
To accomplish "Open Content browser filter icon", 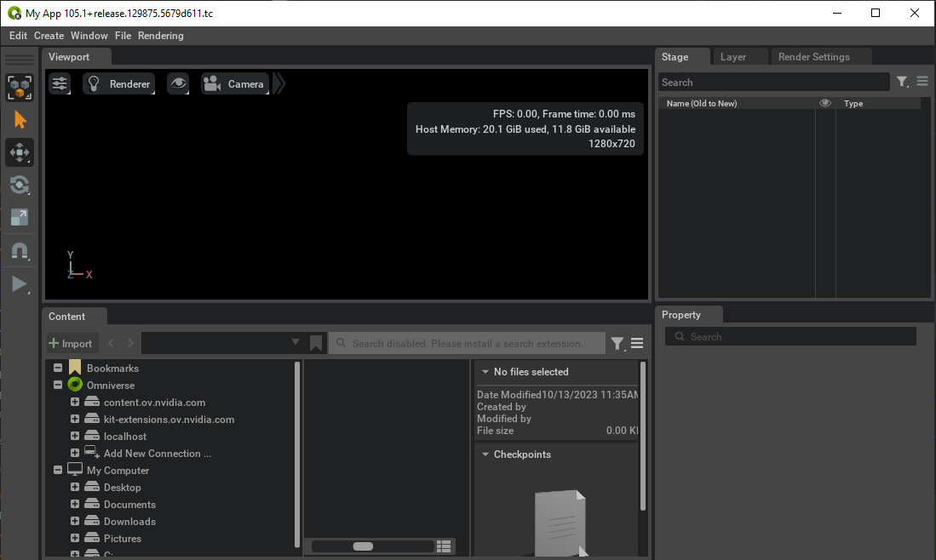I will (617, 343).
